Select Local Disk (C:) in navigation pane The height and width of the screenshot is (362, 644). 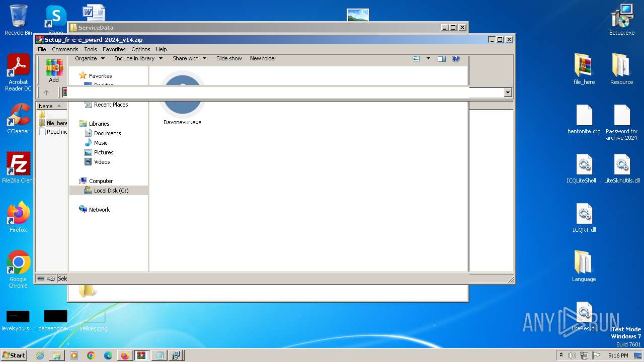[111, 191]
